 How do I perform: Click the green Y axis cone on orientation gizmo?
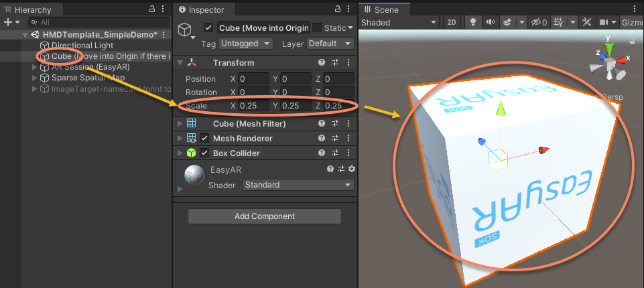(x=610, y=48)
